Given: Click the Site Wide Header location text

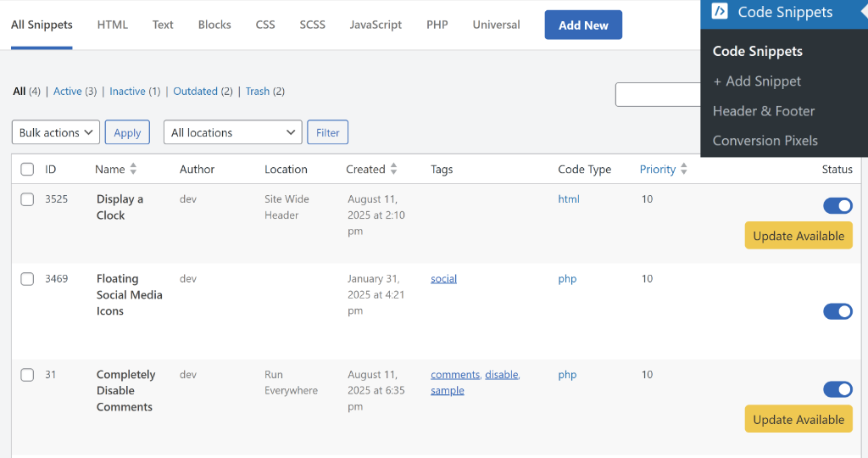Looking at the screenshot, I should 287,207.
